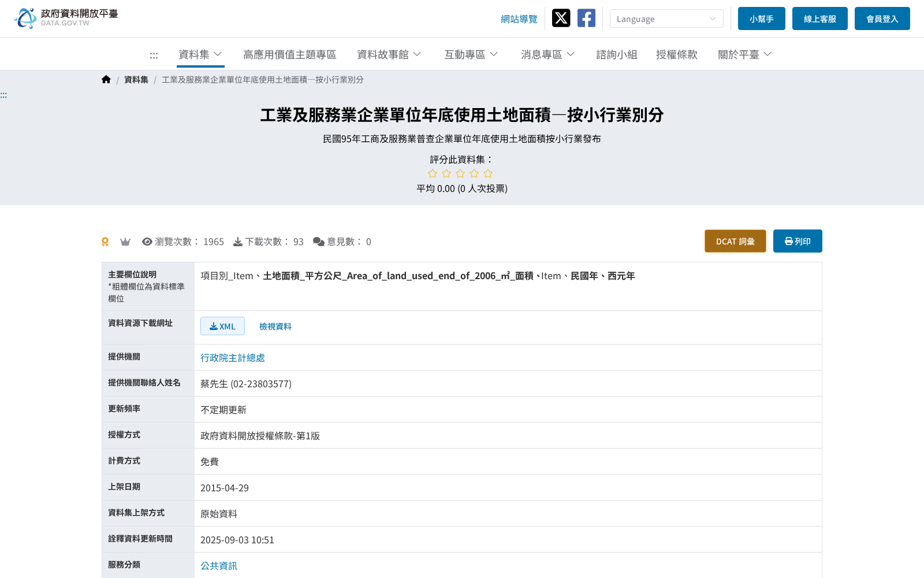Open the Facebook social icon
Screen dimensions: 924x578
[x=586, y=18]
